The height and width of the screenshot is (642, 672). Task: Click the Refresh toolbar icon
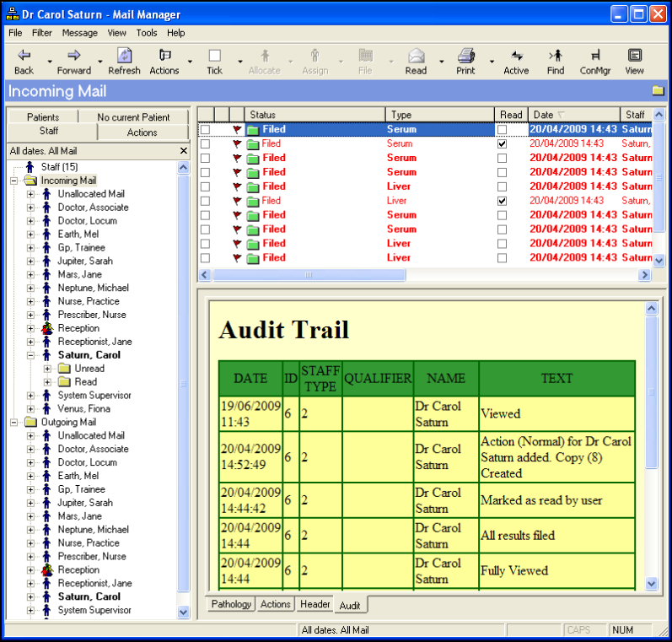pos(124,57)
